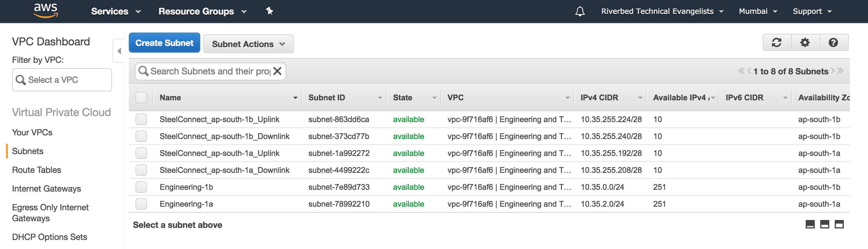Click the magnifier in subnet search
Screen dimensions: 868x249
(x=144, y=71)
